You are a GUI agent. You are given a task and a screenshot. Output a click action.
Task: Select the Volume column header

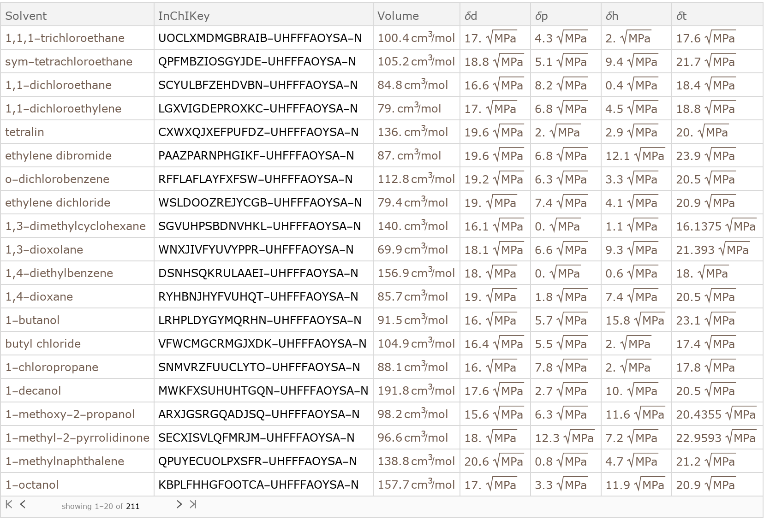[x=398, y=16]
